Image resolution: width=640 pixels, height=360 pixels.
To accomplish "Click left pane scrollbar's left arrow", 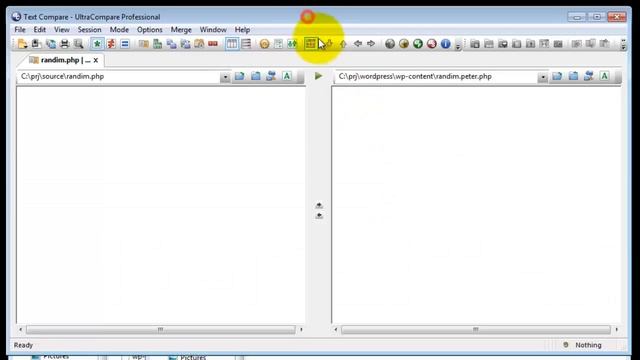I will pyautogui.click(x=20, y=329).
